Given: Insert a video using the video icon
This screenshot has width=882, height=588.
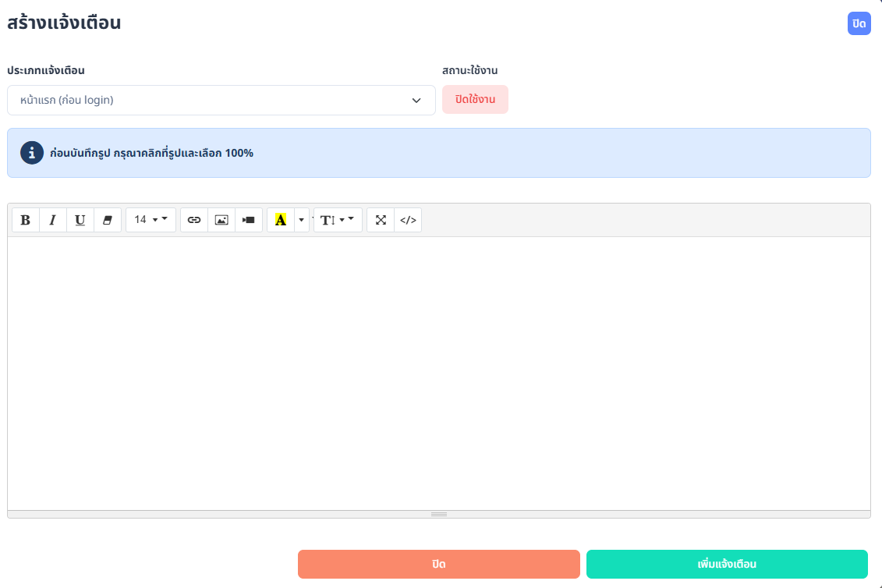Looking at the screenshot, I should [x=249, y=220].
